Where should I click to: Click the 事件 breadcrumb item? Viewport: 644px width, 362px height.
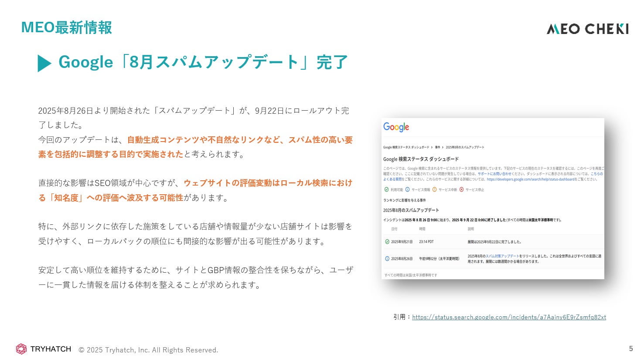437,147
